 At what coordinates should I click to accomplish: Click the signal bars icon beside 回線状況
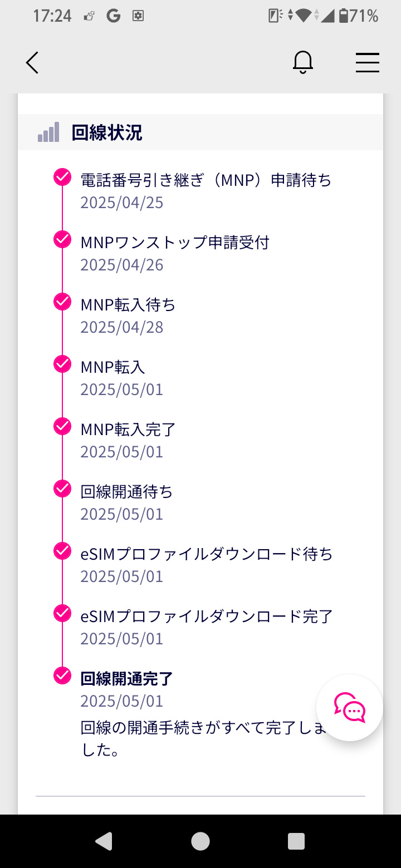pyautogui.click(x=48, y=132)
